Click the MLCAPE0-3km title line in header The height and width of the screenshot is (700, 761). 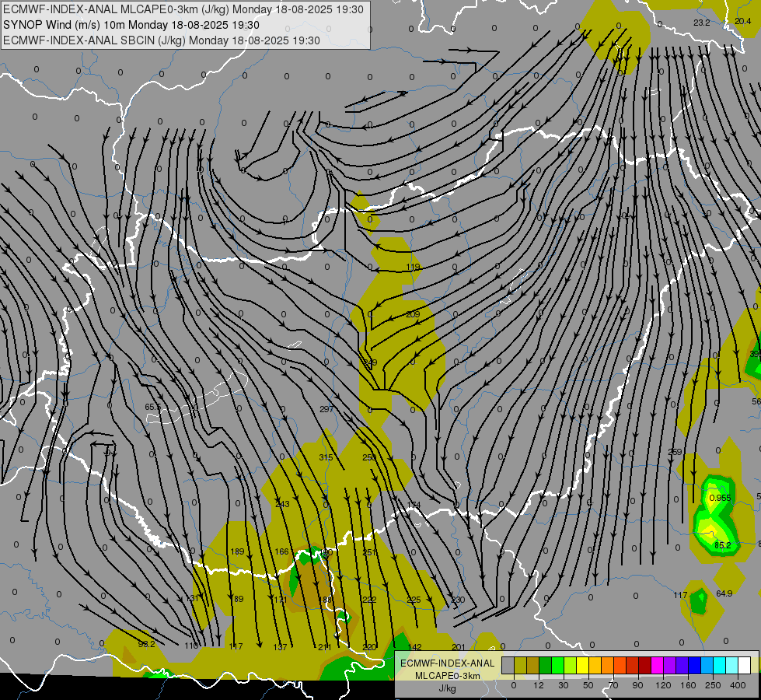coord(183,9)
